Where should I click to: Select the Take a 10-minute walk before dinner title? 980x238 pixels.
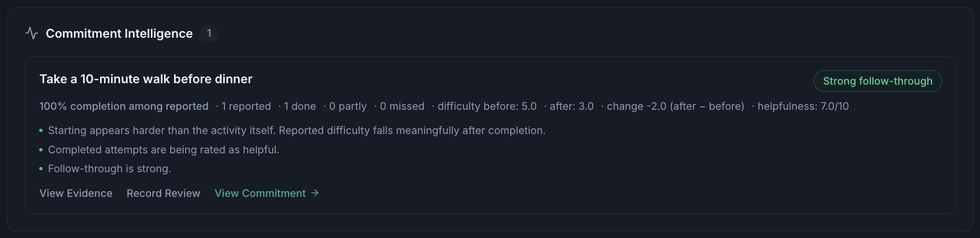click(146, 79)
